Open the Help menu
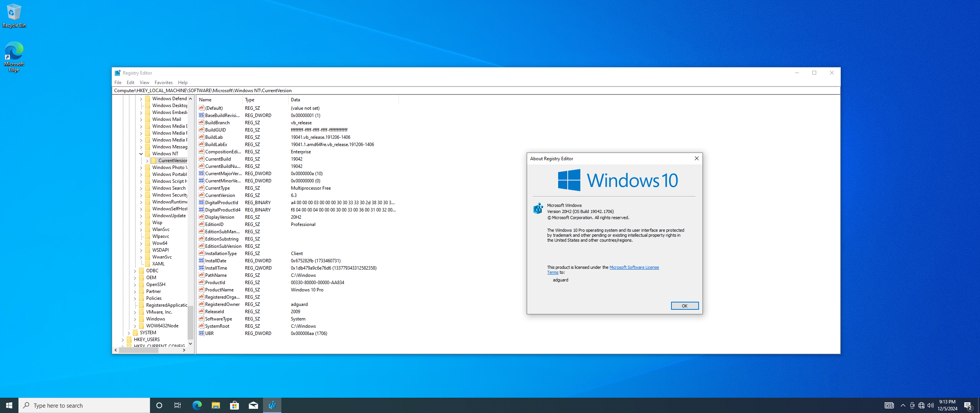 tap(183, 82)
